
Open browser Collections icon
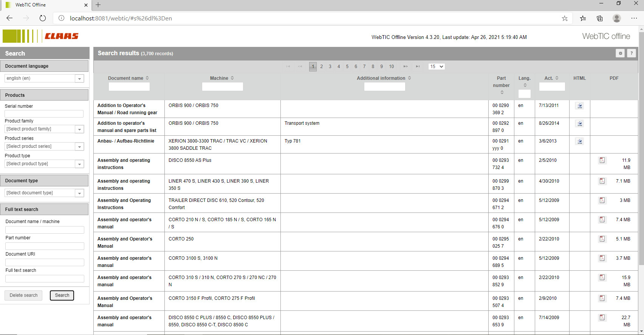(x=600, y=18)
